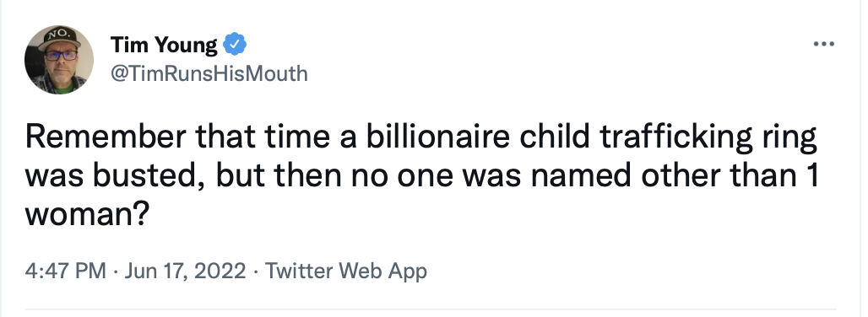Click the Jun 17, 2022 date

(x=185, y=271)
